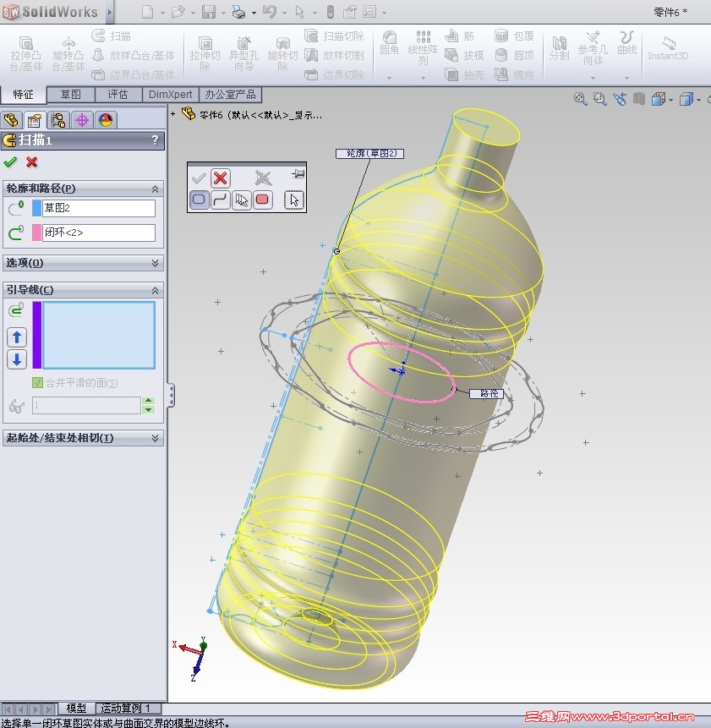
Task: Choose the 边界凸台/基体 boundary boss tool
Action: [x=134, y=74]
